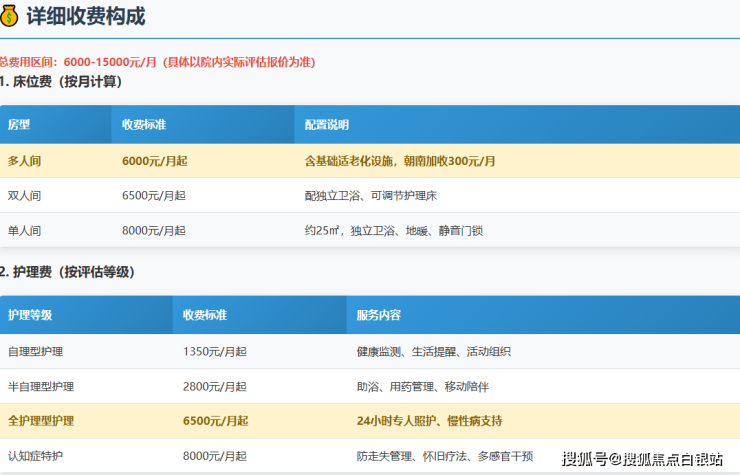Screen dimensions: 740x475
Task: Select the red 总费用区间 6000-15000元/月 text
Action: click(x=157, y=62)
